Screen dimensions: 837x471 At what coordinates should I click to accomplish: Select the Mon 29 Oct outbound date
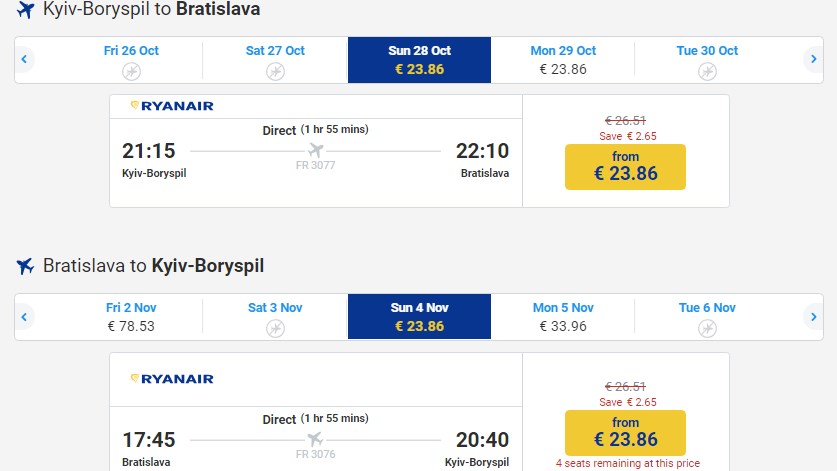coord(563,60)
